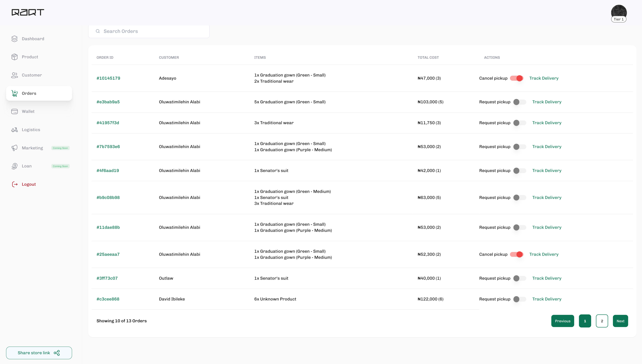Open order #c3cee868 details
This screenshot has height=364, width=642.
click(x=108, y=299)
